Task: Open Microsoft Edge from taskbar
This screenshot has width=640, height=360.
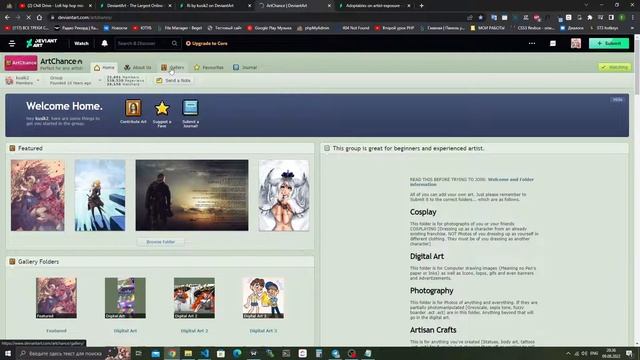Action: [237, 353]
